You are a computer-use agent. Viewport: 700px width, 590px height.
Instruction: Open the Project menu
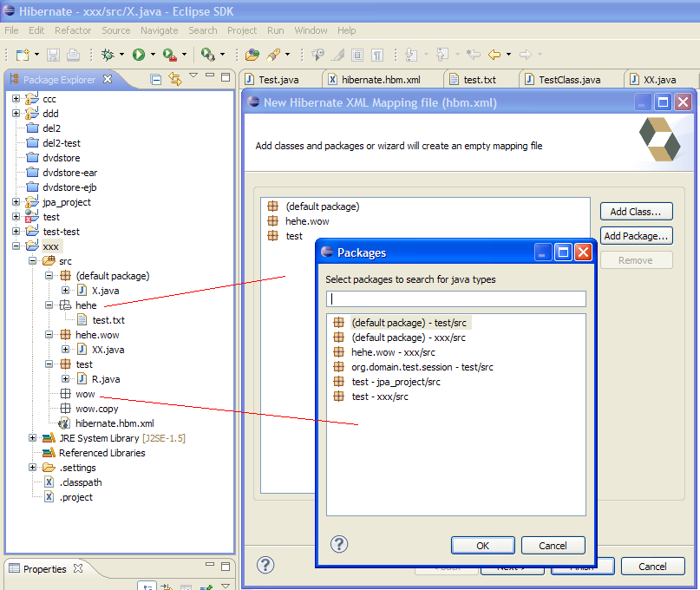(x=242, y=30)
